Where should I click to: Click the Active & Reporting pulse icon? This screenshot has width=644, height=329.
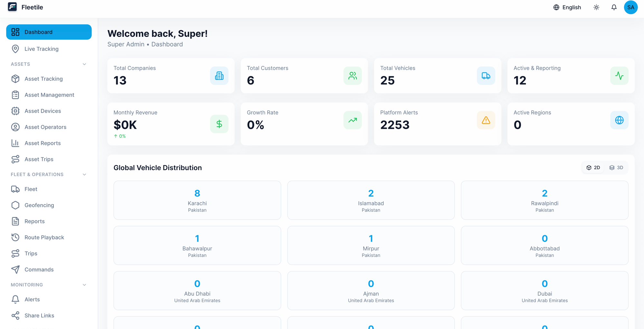(x=619, y=76)
